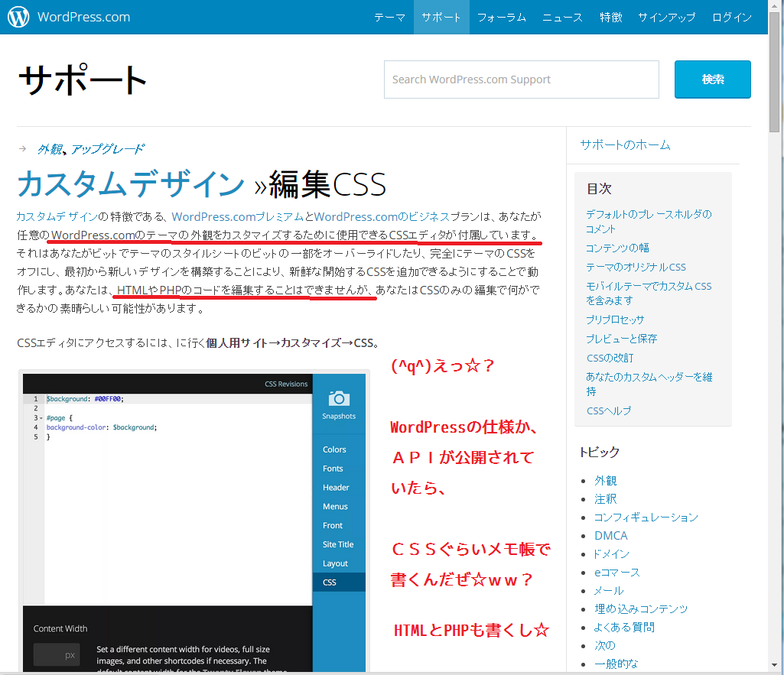Open the 次の topic link
The image size is (784, 675).
[x=605, y=645]
